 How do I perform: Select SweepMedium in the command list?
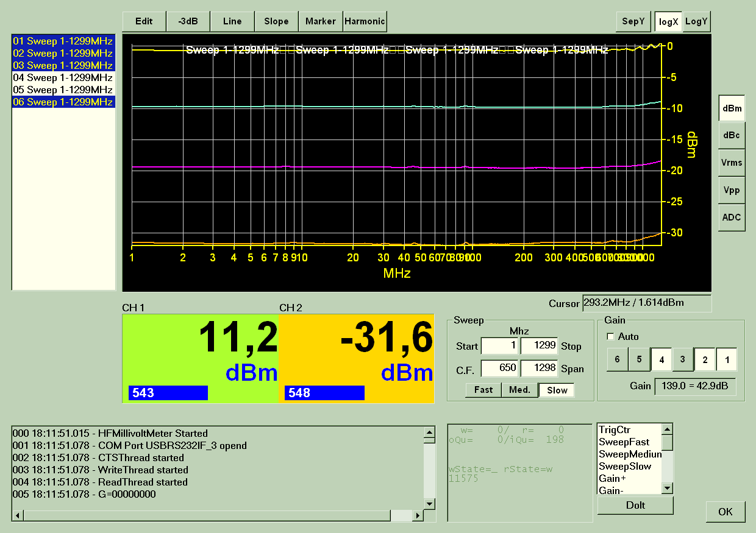tap(629, 454)
